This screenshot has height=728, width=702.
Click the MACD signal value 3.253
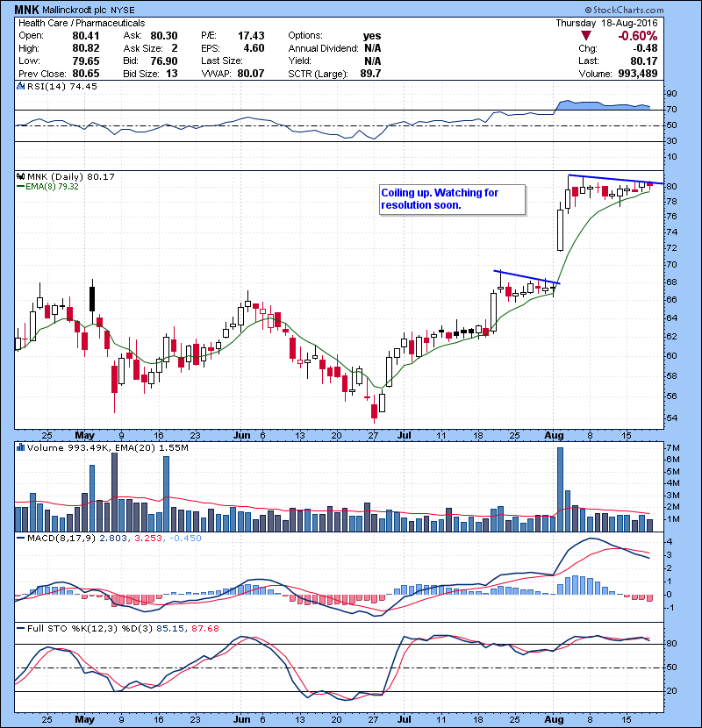coord(148,539)
